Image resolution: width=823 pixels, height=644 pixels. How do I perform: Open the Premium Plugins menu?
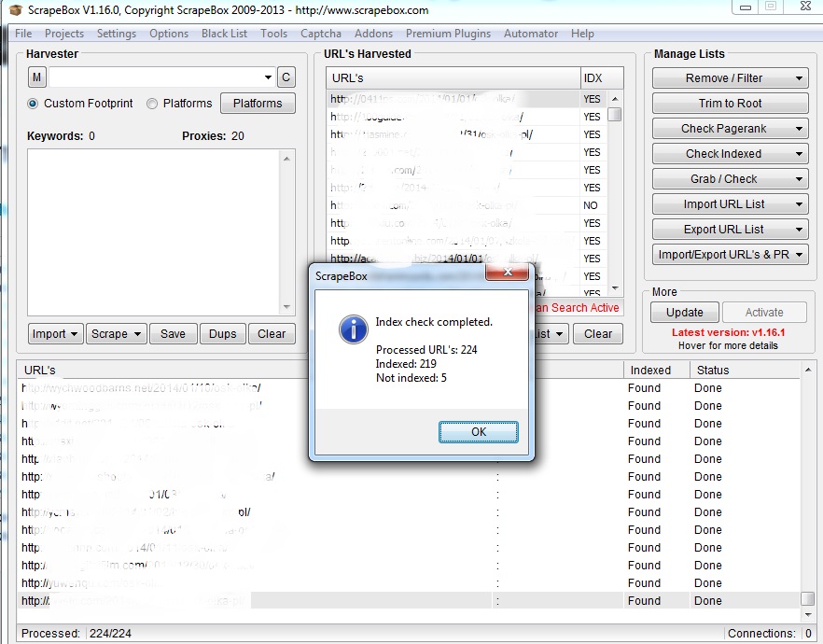[x=448, y=34]
